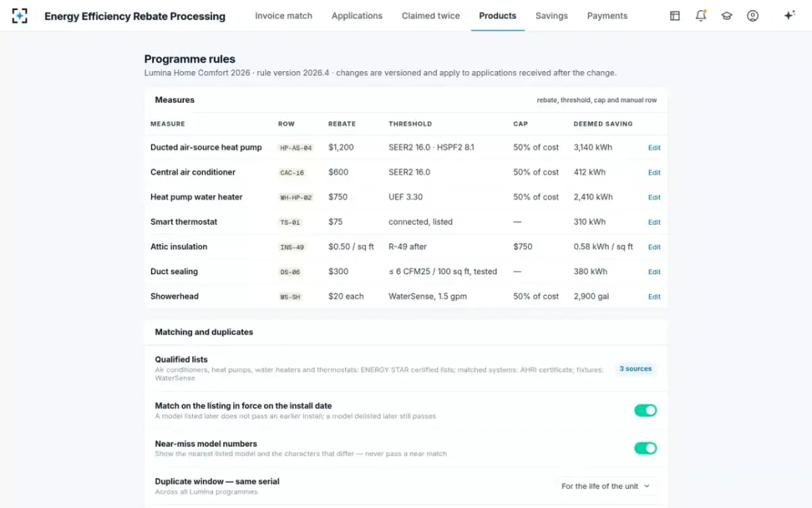
Task: Open the user account icon
Action: point(752,16)
